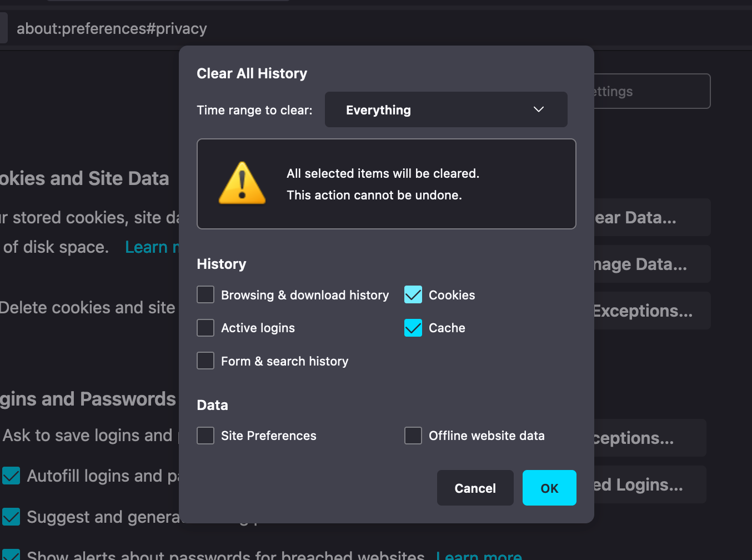752x560 pixels.
Task: Enable Browsing & download history checkbox
Action: tap(205, 294)
